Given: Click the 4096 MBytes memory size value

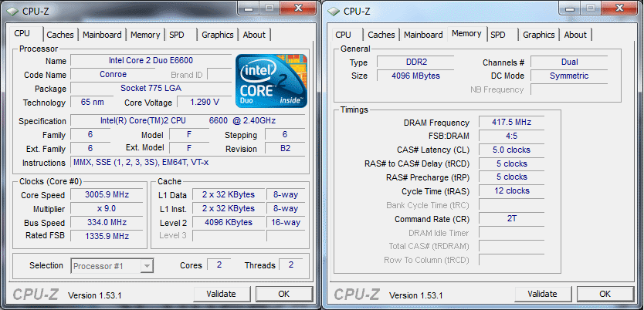Looking at the screenshot, I should [415, 76].
